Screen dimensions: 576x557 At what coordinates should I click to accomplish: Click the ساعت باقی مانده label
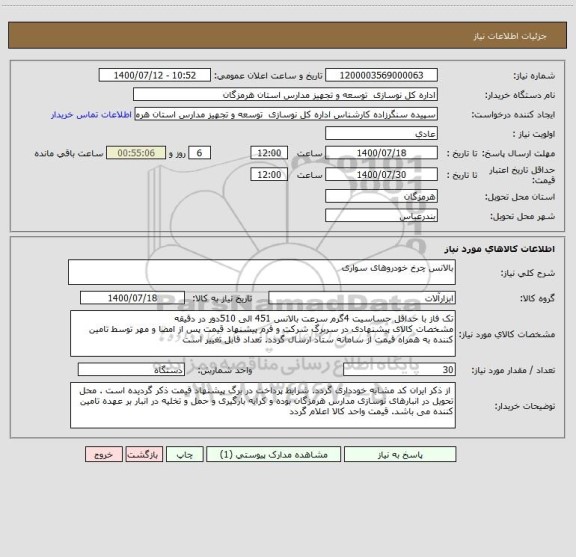[69, 153]
